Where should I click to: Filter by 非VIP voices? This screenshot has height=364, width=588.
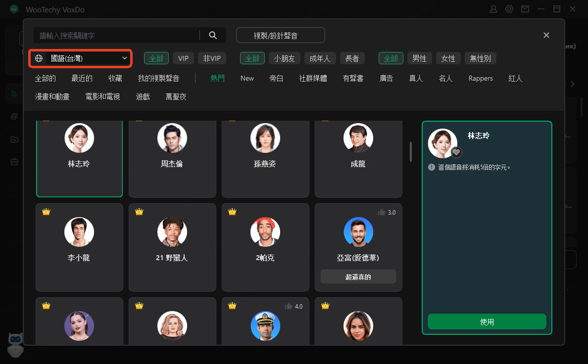(x=212, y=58)
